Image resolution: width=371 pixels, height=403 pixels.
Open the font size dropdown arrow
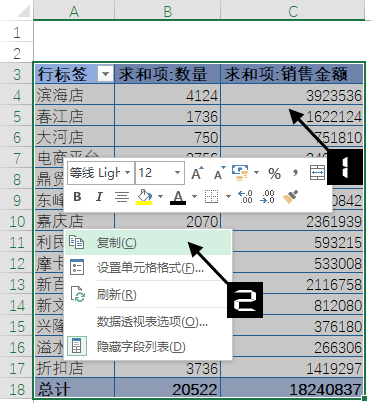177,173
